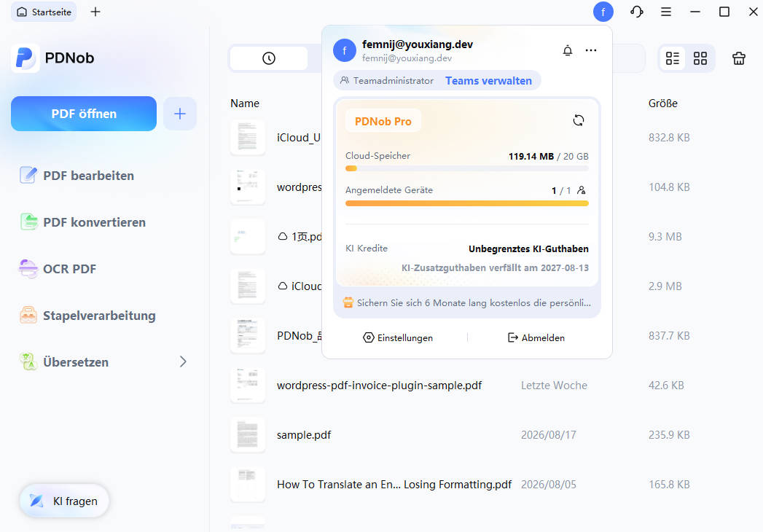763x532 pixels.
Task: Click the Angemeldete Geräte progress bar
Action: [x=466, y=203]
